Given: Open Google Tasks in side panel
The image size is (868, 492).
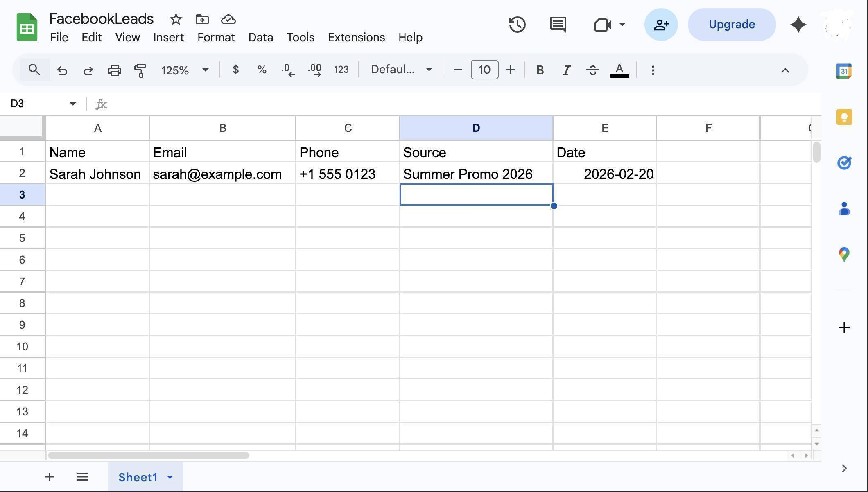Looking at the screenshot, I should [843, 162].
